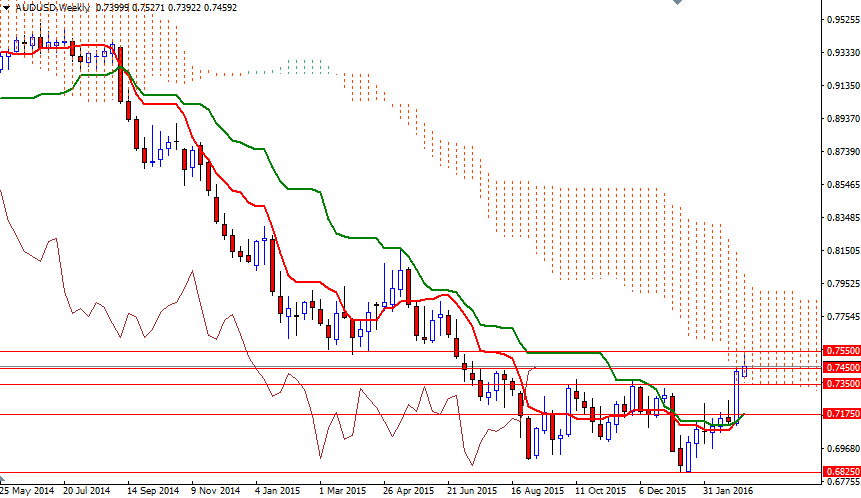The width and height of the screenshot is (861, 498).
Task: Click the 0.69680 value on price scale
Action: (841, 449)
